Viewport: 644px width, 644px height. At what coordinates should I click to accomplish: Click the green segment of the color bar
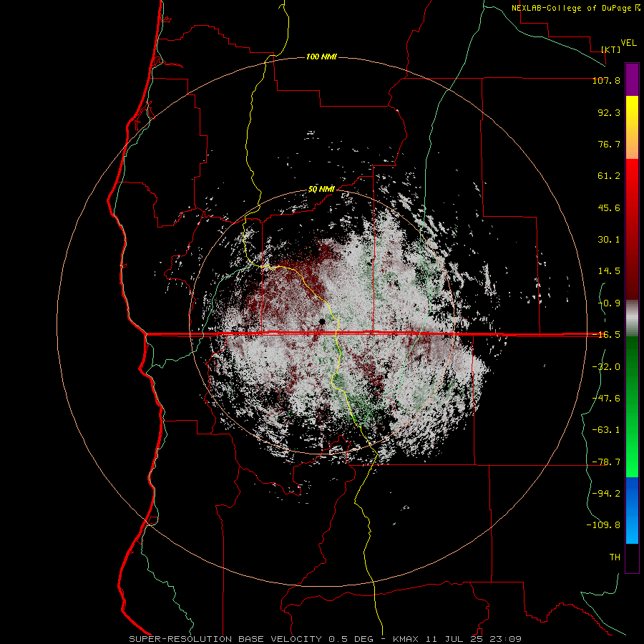point(632,406)
